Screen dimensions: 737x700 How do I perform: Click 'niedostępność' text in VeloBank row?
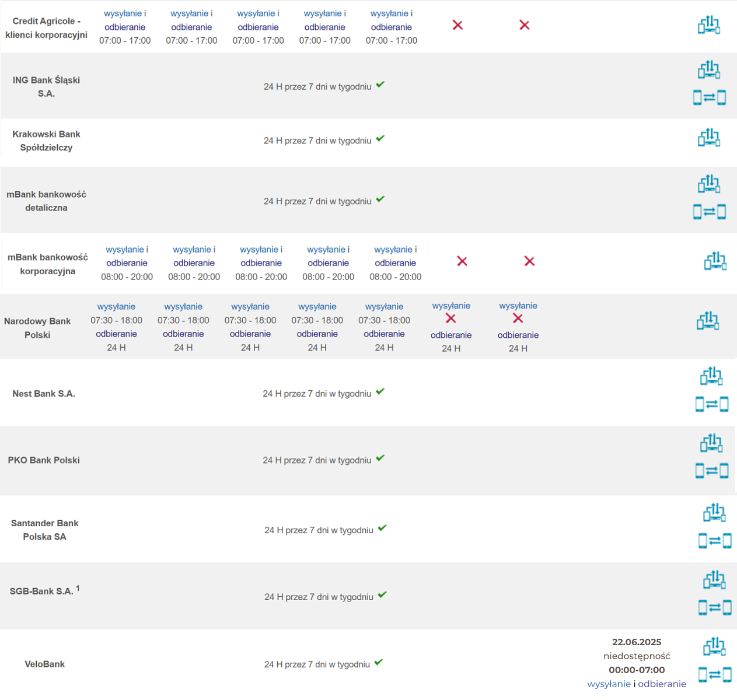pyautogui.click(x=637, y=656)
